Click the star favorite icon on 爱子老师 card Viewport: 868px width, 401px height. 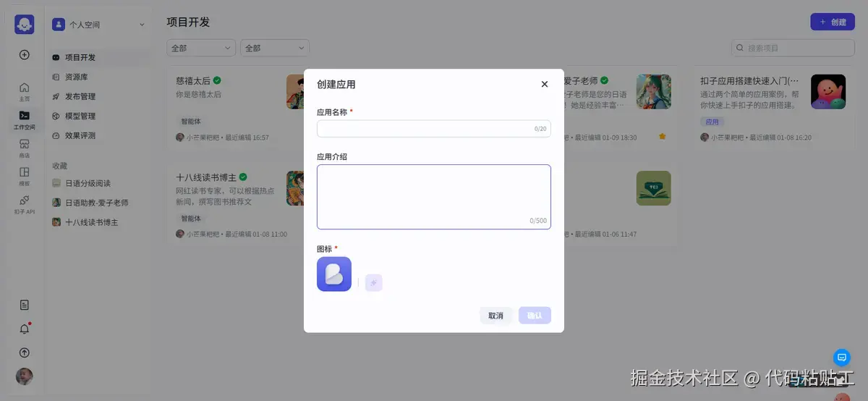pyautogui.click(x=662, y=136)
